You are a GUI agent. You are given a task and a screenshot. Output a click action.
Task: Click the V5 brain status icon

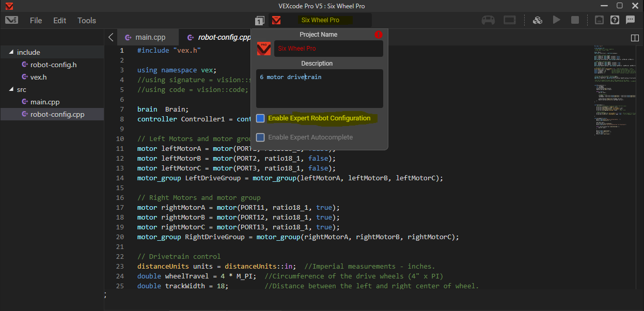[510, 20]
